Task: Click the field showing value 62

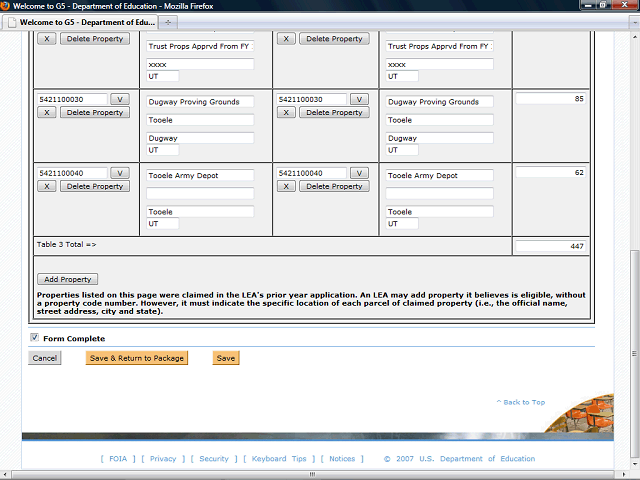Action: [551, 173]
